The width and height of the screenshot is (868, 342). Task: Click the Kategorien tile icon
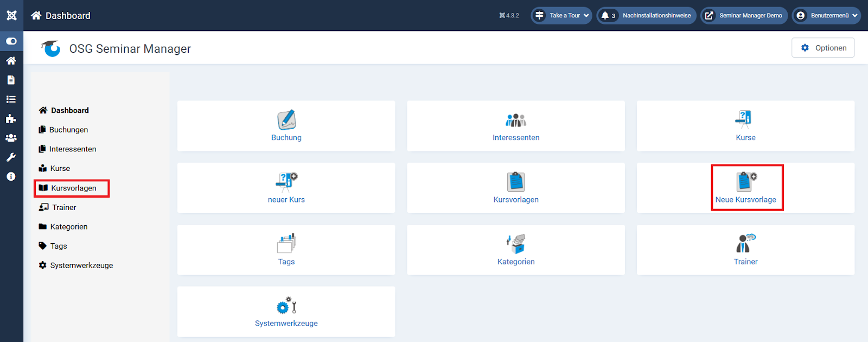516,244
